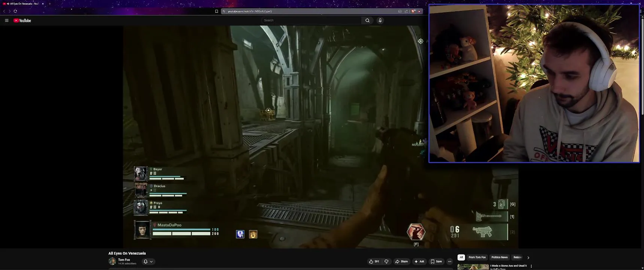The height and width of the screenshot is (270, 644).
Task: Open the Brave Rewards triangle icon
Action: [419, 11]
